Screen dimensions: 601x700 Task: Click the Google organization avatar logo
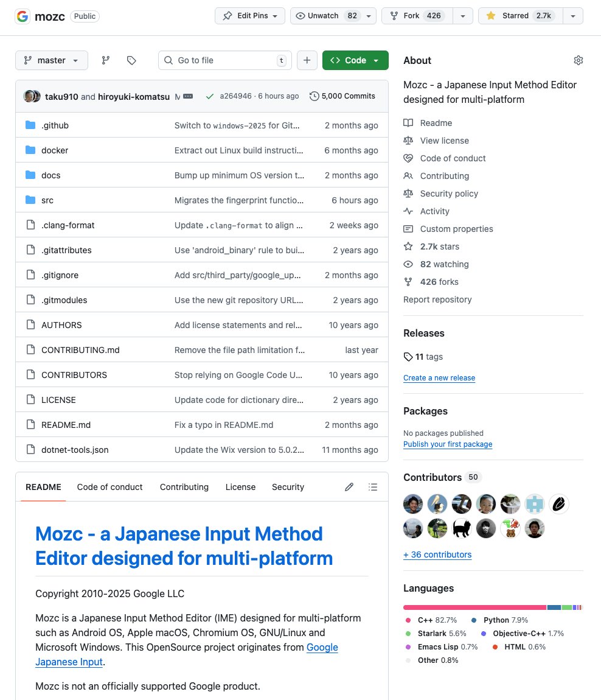[23, 16]
